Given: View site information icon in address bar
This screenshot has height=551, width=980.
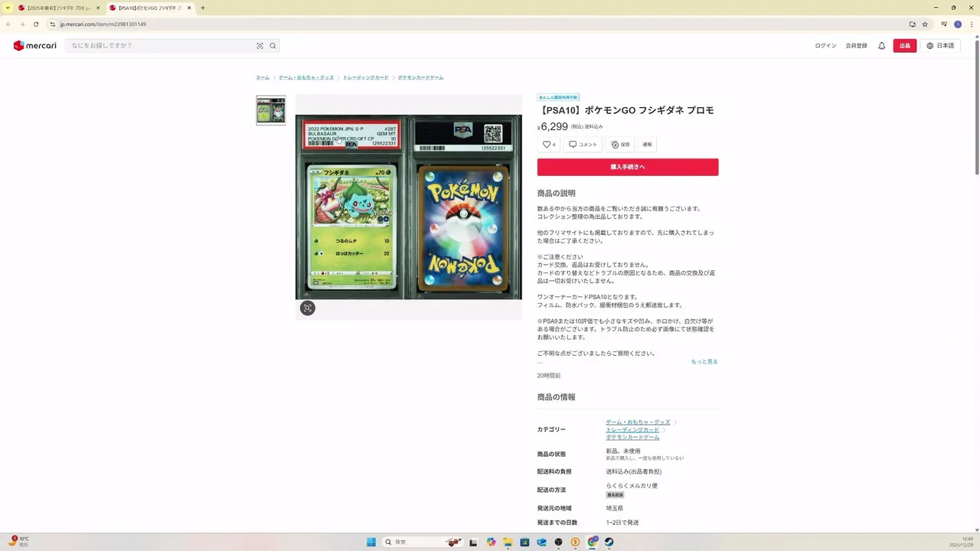Looking at the screenshot, I should click(x=52, y=24).
